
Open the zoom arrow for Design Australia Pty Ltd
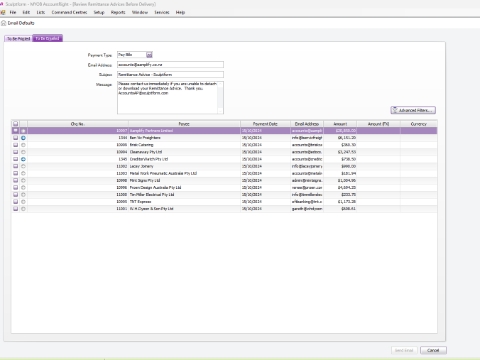pyautogui.click(x=23, y=187)
